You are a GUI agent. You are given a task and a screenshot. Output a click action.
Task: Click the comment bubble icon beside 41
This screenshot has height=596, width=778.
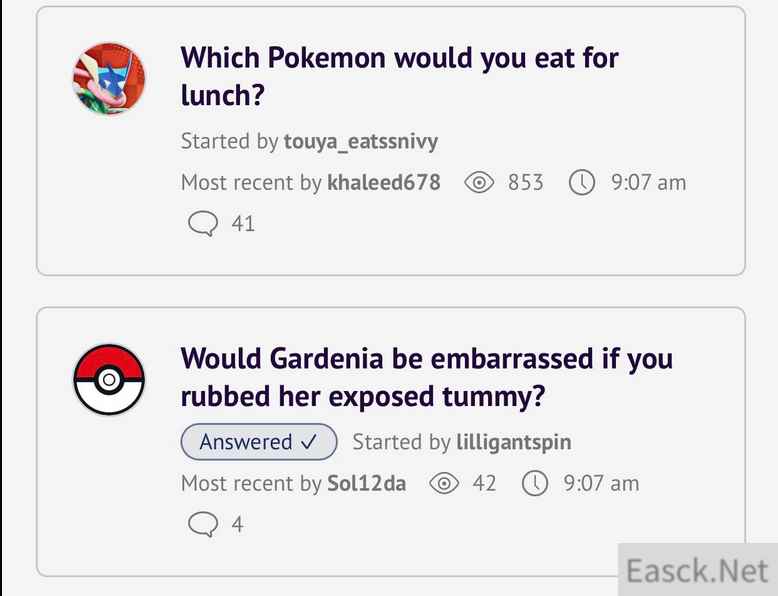click(x=203, y=224)
